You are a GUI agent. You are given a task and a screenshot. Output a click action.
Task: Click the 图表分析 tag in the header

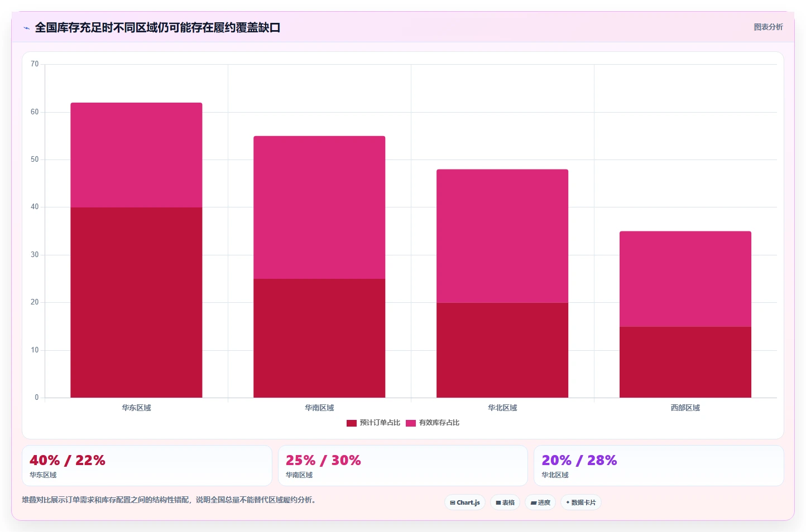click(x=768, y=27)
